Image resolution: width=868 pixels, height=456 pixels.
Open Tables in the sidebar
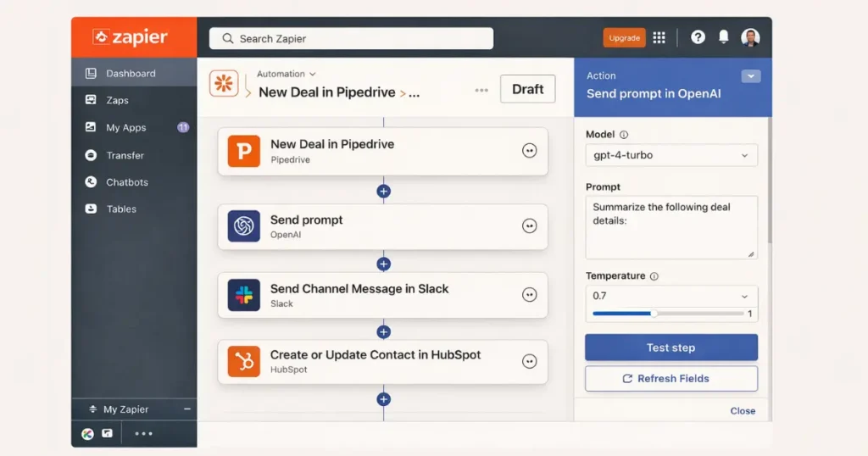click(x=121, y=209)
